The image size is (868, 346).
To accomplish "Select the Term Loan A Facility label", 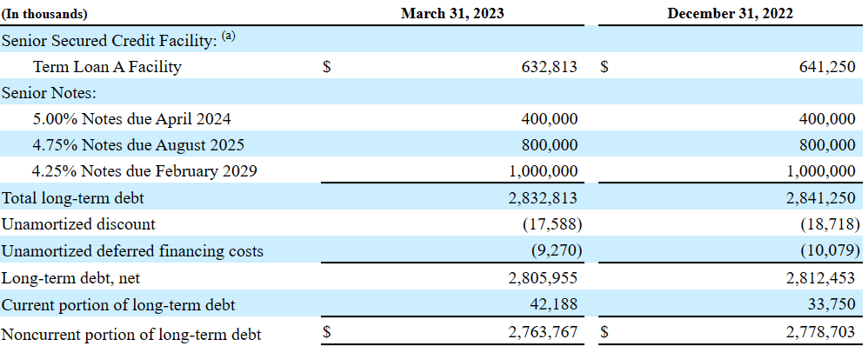I will pyautogui.click(x=107, y=67).
